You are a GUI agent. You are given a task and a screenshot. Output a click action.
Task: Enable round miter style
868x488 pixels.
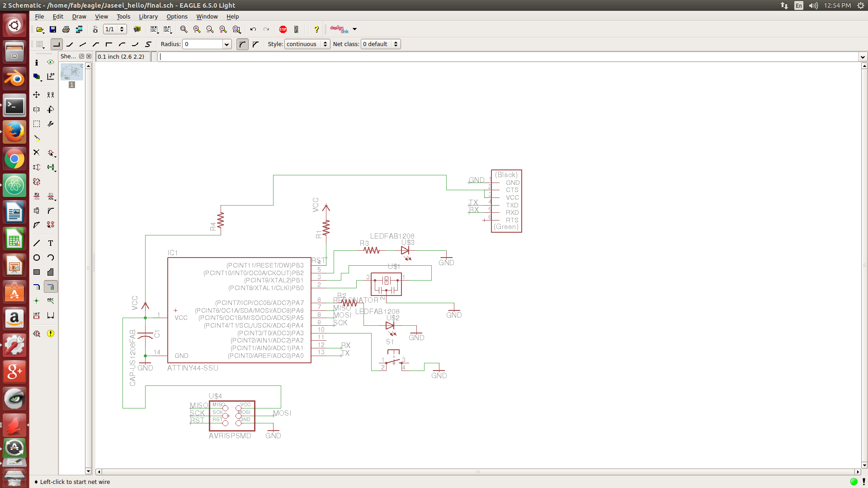point(242,44)
